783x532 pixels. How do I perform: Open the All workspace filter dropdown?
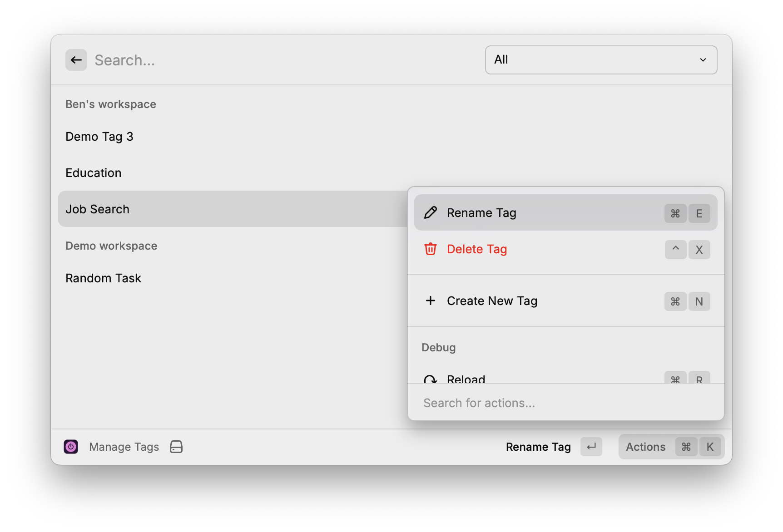pyautogui.click(x=601, y=60)
